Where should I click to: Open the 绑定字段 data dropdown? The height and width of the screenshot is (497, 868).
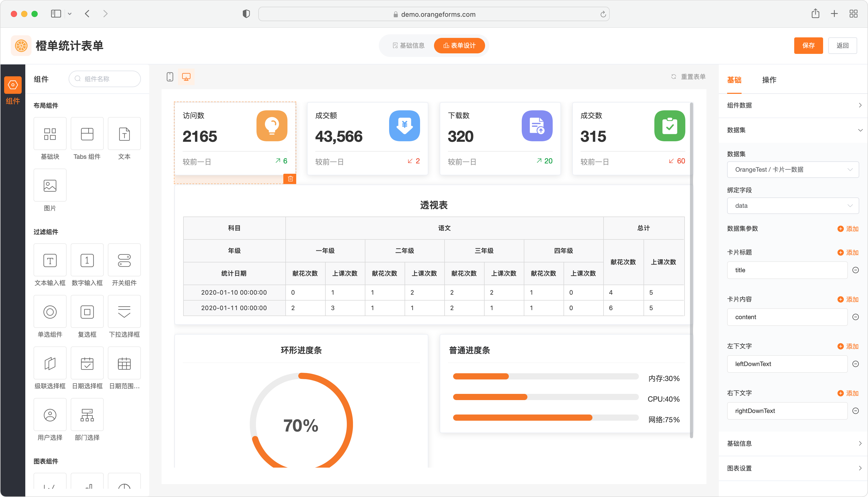(x=792, y=206)
